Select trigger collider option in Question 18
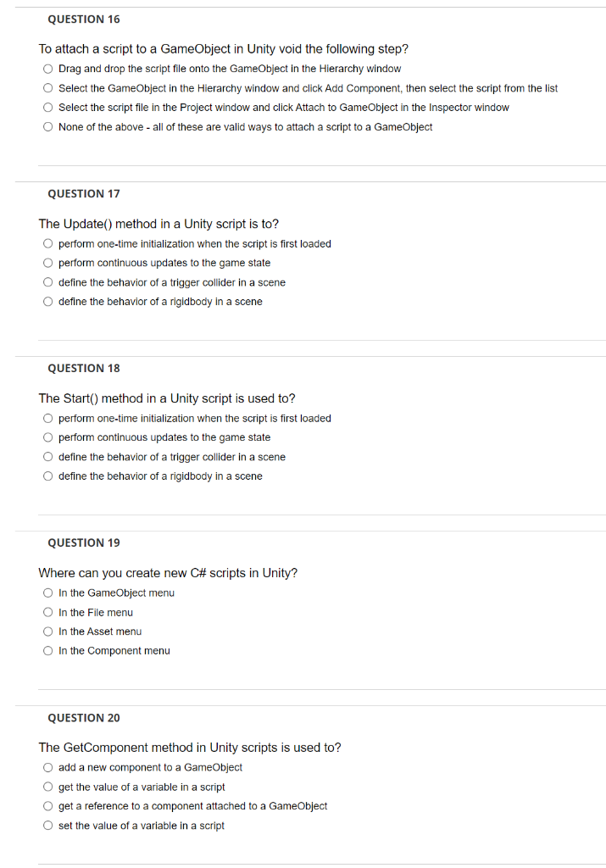This screenshot has width=606, height=868. tap(48, 456)
